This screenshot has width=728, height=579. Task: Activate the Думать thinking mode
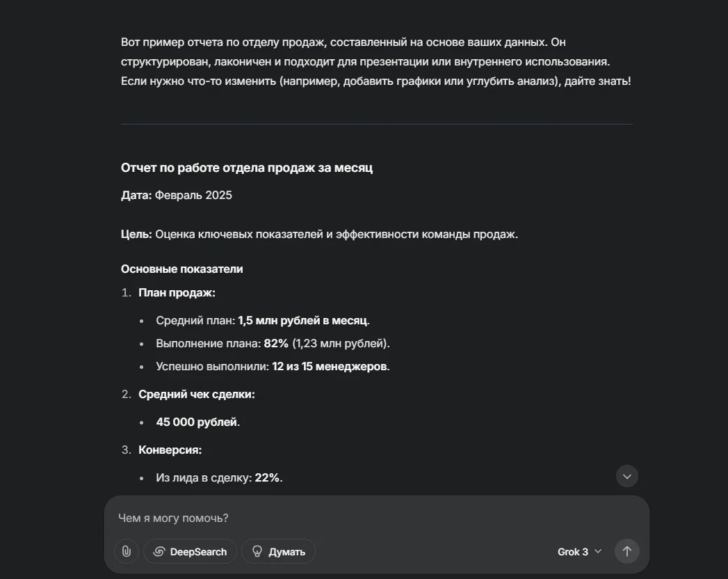point(277,551)
